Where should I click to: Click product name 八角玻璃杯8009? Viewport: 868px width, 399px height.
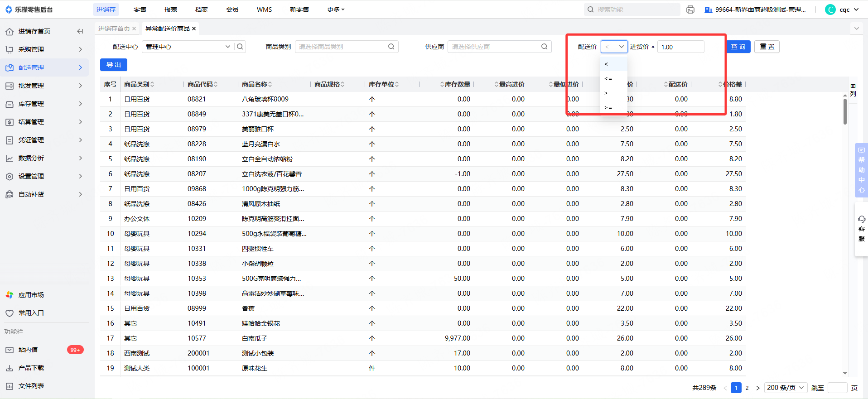coord(265,99)
